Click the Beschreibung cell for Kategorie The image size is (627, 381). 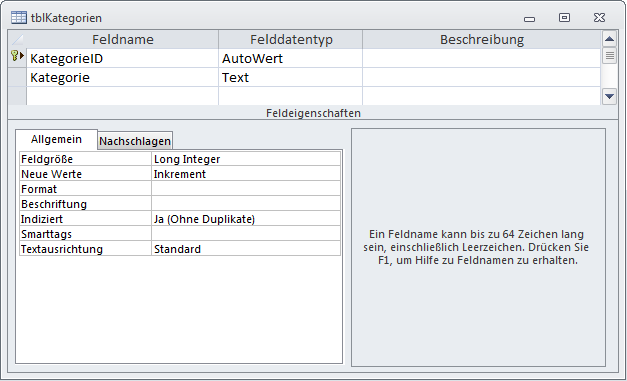point(481,77)
